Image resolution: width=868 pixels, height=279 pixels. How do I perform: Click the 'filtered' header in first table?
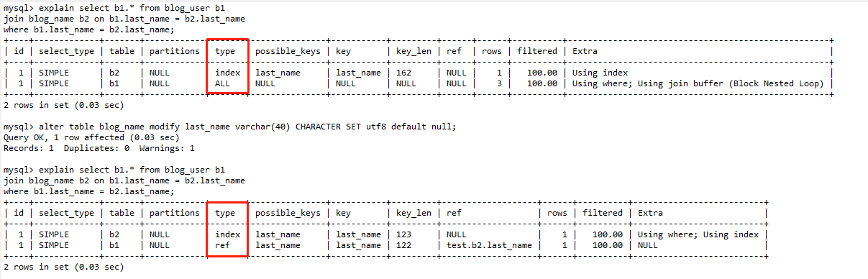click(537, 51)
